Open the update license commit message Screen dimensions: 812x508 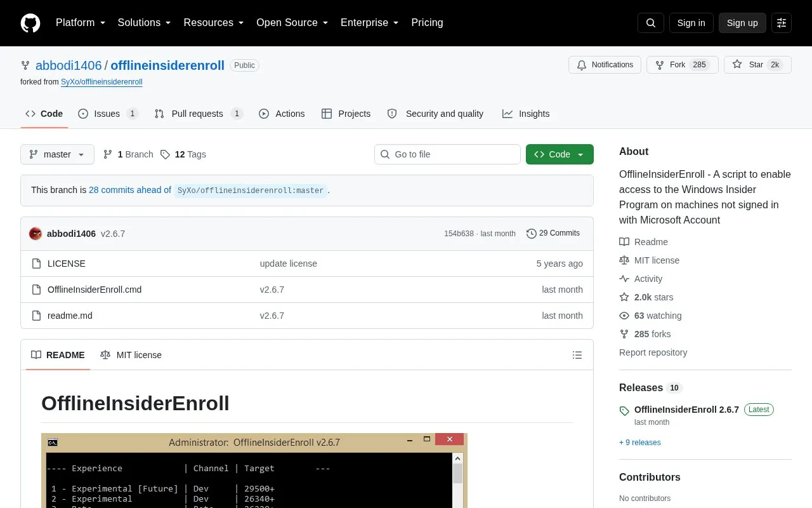(x=289, y=264)
